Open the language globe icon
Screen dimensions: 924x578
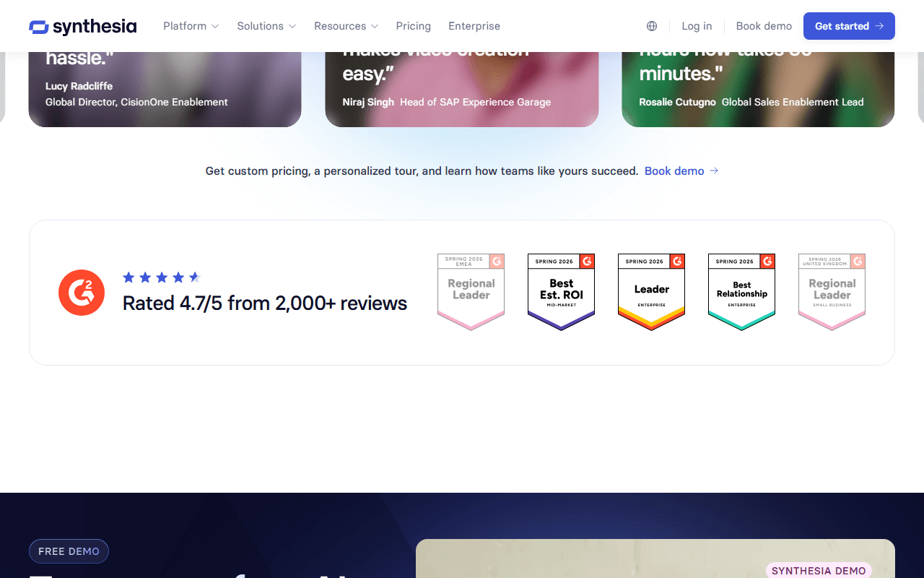pyautogui.click(x=652, y=26)
